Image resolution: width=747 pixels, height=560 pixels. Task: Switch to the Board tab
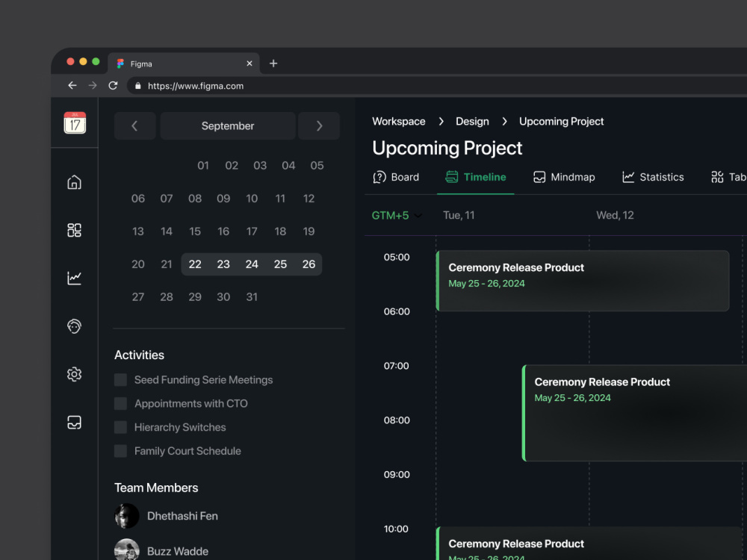[x=396, y=177]
